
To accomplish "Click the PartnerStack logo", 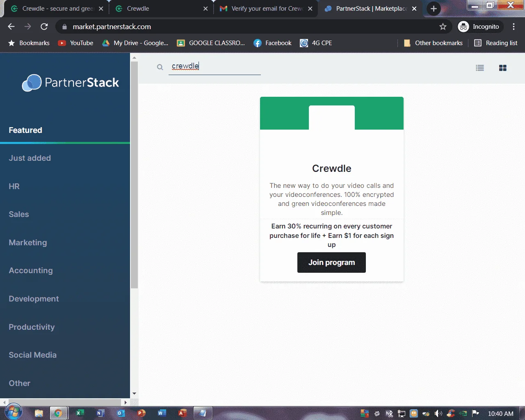I will (70, 82).
